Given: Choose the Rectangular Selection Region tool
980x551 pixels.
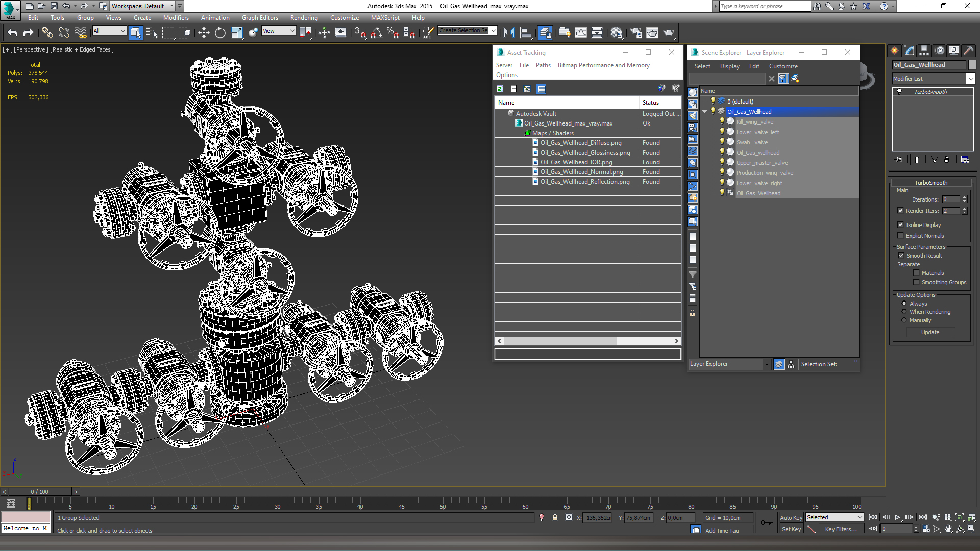Looking at the screenshot, I should pyautogui.click(x=168, y=33).
